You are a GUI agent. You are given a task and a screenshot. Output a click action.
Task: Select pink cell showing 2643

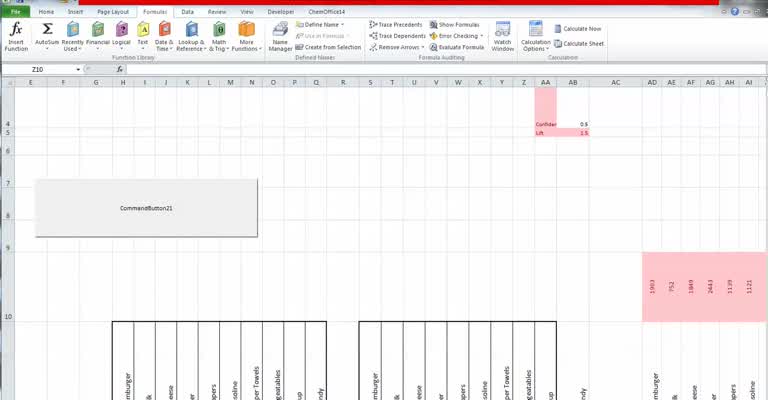[x=710, y=287]
